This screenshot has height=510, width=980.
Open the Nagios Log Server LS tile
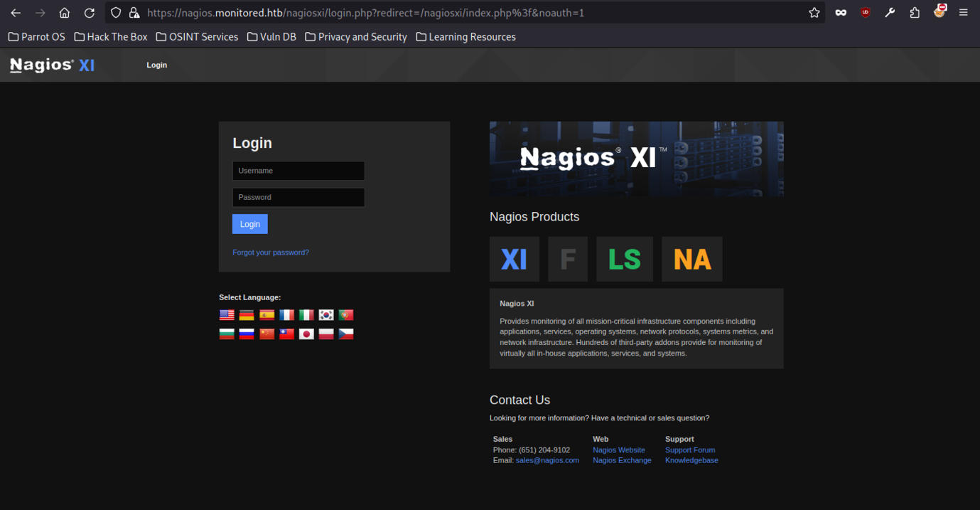(x=624, y=259)
